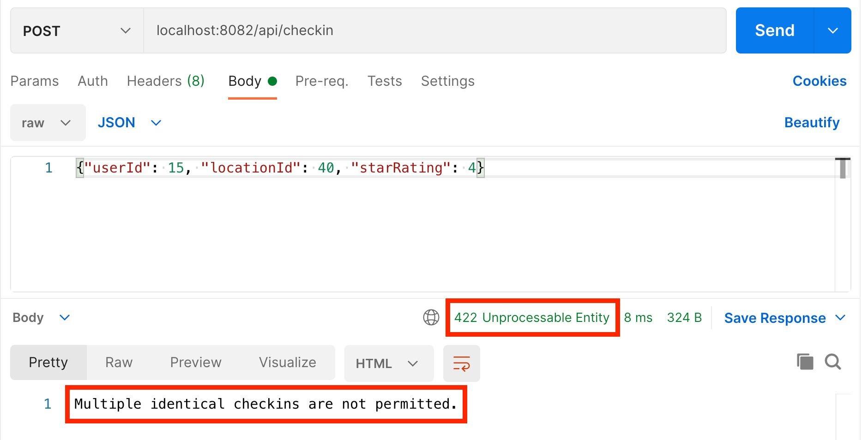The image size is (868, 440).
Task: Click the request URL field
Action: tap(435, 30)
